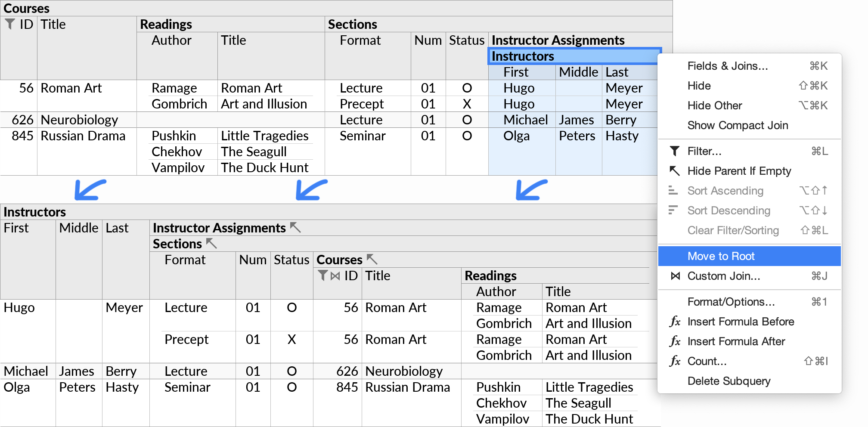Click Delete Subquery

coord(728,381)
